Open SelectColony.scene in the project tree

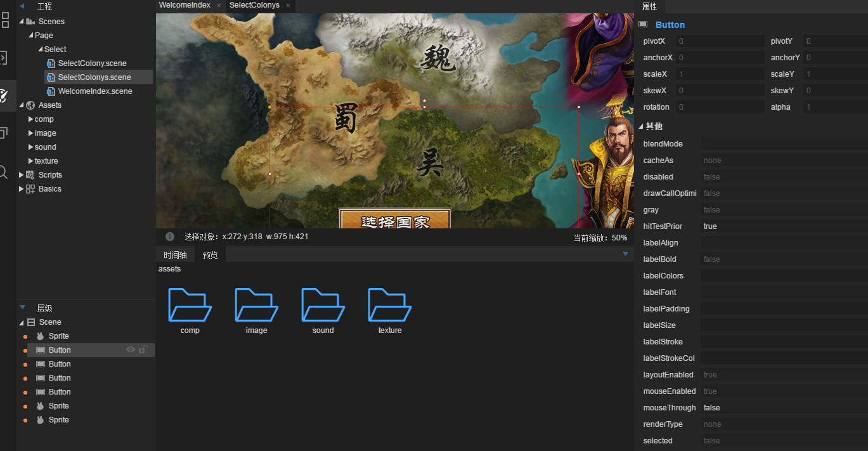(92, 63)
